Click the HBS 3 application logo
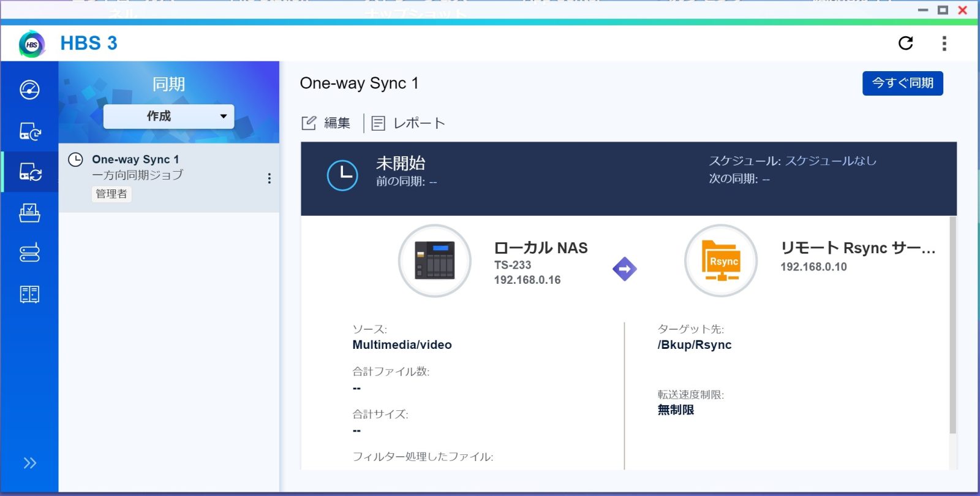 pos(32,44)
